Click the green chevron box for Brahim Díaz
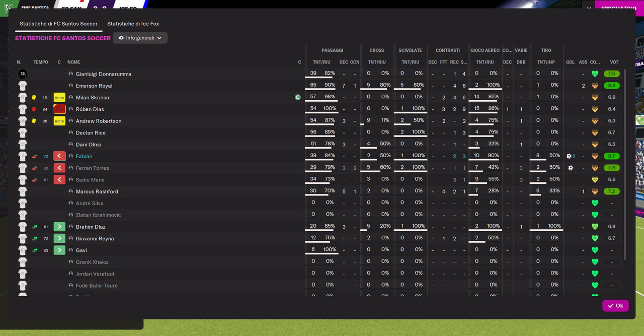The height and width of the screenshot is (336, 644). click(x=59, y=227)
